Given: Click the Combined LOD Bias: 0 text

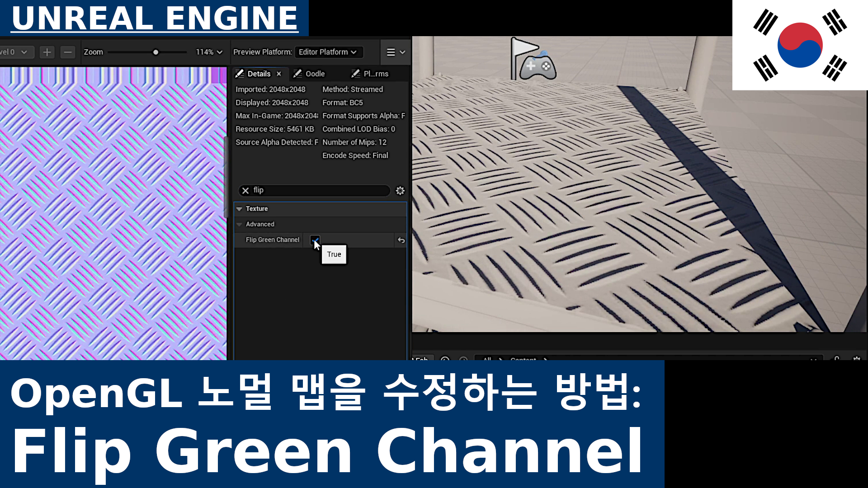Looking at the screenshot, I should pyautogui.click(x=359, y=129).
